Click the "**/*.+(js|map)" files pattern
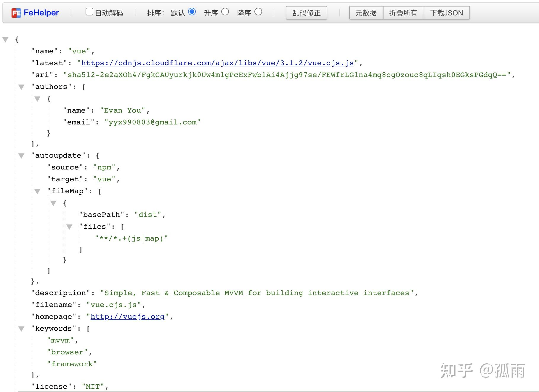Viewport: 539px width, 392px height. tap(131, 238)
